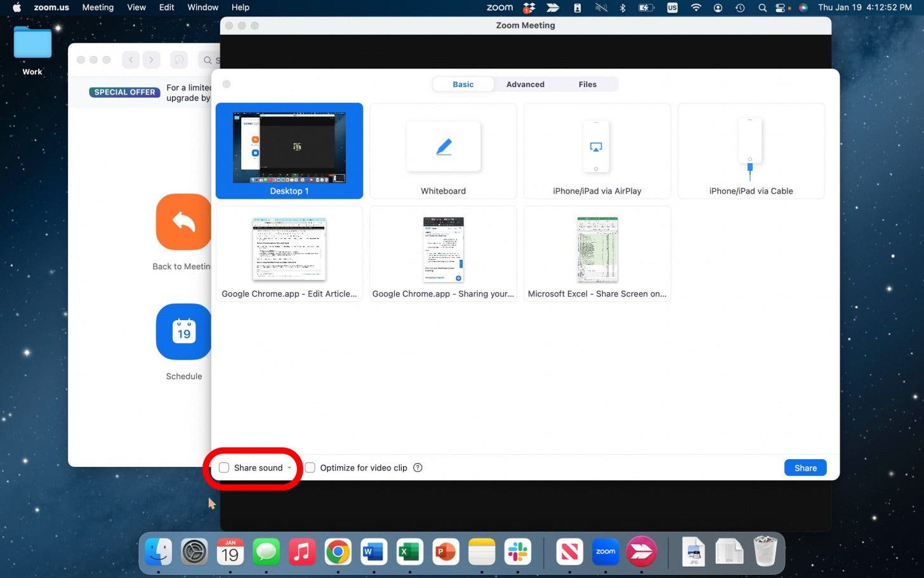Expand the Share sound dropdown arrow
Screen dimensions: 924x578
[x=289, y=467]
